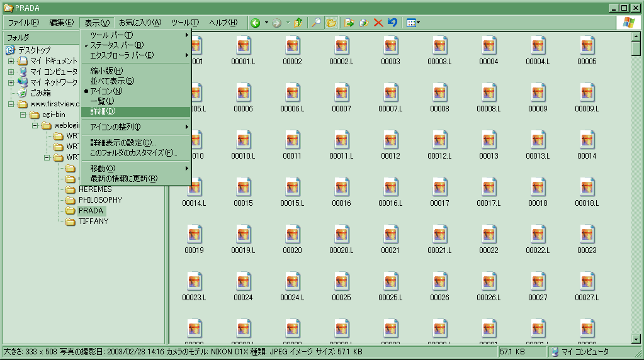Go up one folder level
Viewport: 644px width, 360px height.
[x=299, y=23]
